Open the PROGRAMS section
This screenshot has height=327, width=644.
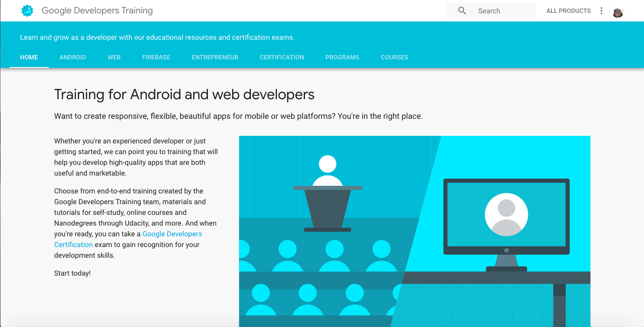click(342, 57)
